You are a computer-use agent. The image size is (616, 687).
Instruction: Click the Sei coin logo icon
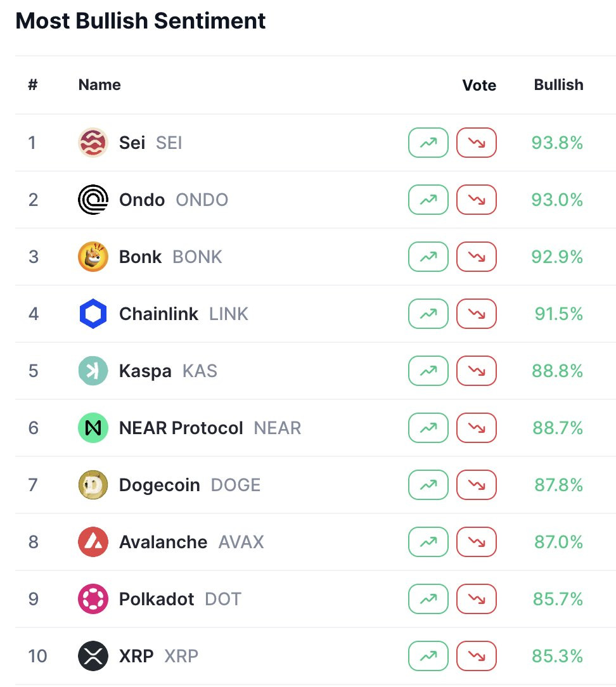[93, 143]
